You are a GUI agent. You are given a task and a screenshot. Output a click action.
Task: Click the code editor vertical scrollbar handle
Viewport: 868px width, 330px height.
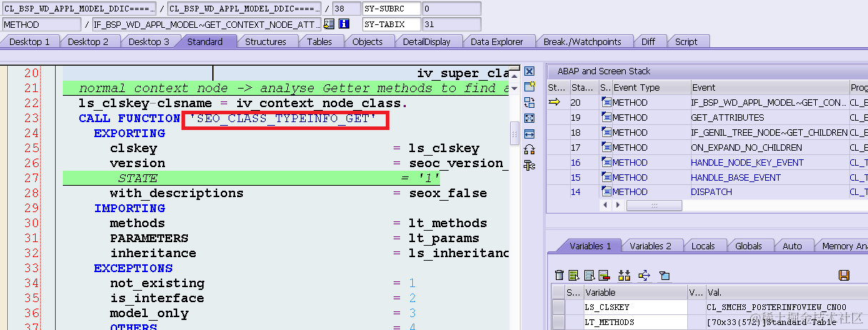[513, 132]
